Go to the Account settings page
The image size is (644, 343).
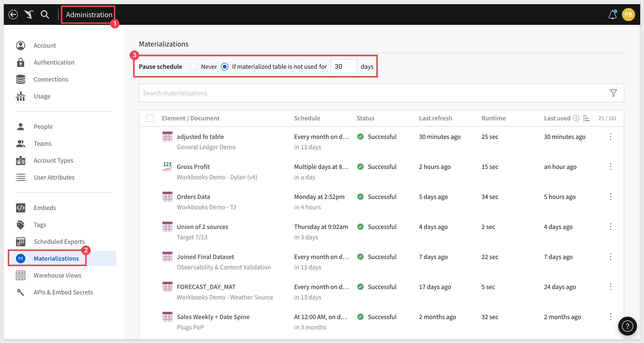(45, 46)
